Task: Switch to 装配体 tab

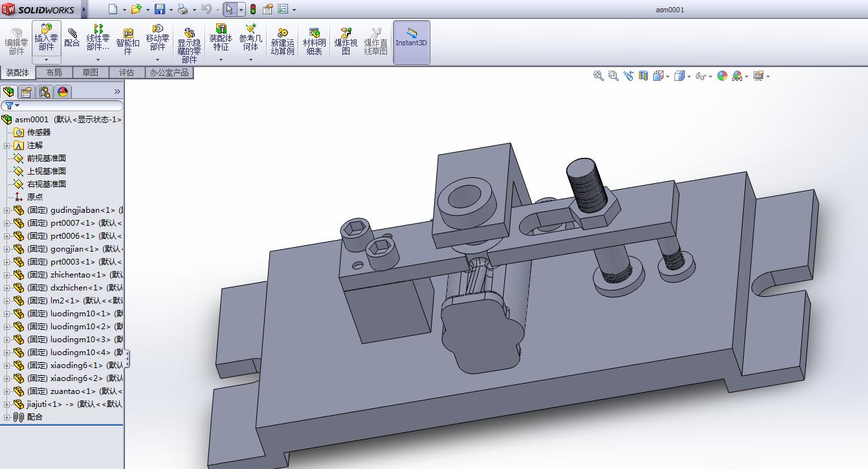Action: tap(17, 72)
